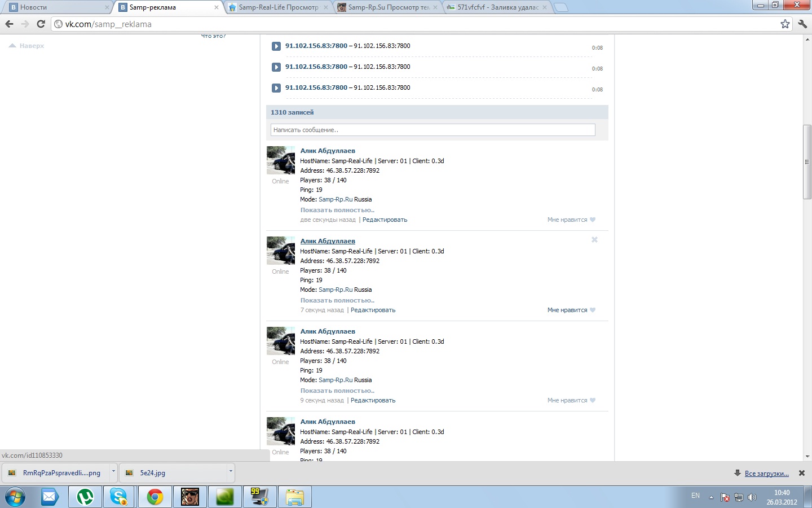This screenshot has height=508, width=812.
Task: Edit the post from 9 секунд назад
Action: click(x=373, y=400)
